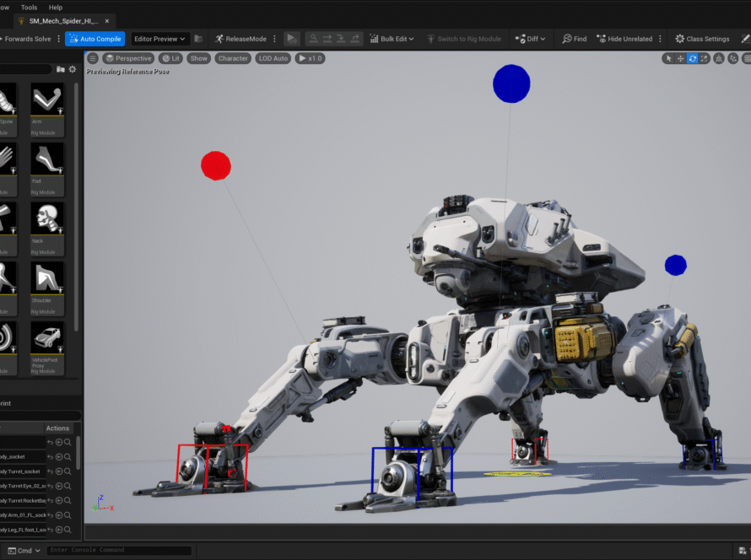Choose the Neck rig module skull icon

(x=47, y=218)
